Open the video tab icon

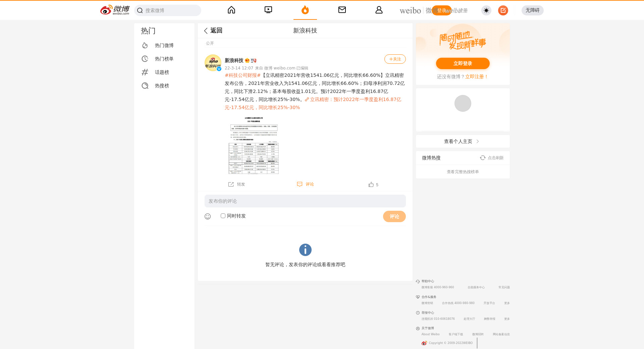coord(268,10)
